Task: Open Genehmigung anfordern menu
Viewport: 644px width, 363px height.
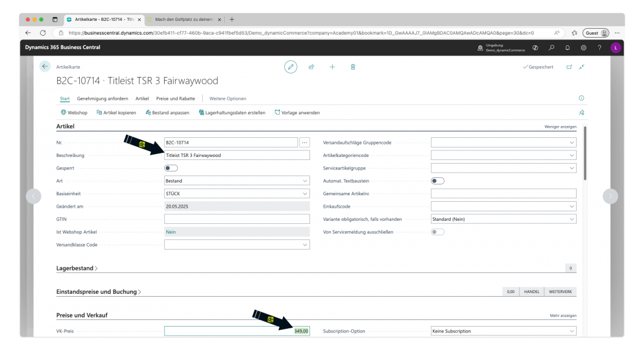Action: pyautogui.click(x=103, y=99)
